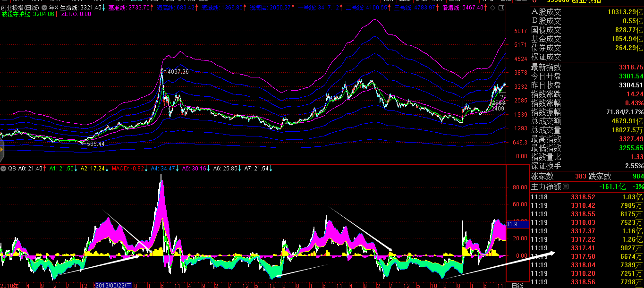This screenshot has width=644, height=288.
Task: Select the 权证成交 row
Action: click(587, 57)
